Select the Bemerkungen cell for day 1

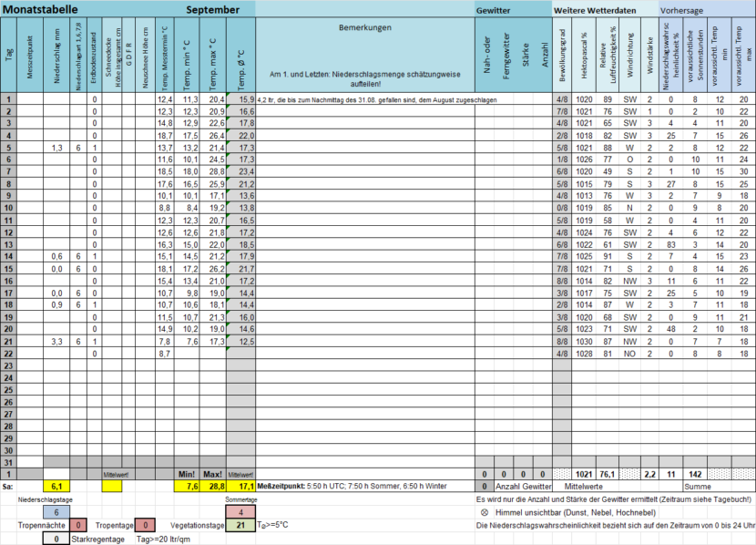click(x=365, y=100)
